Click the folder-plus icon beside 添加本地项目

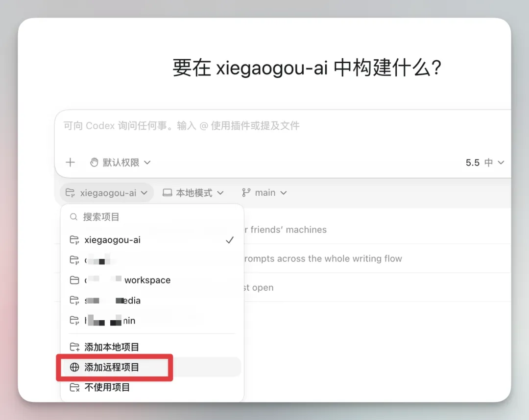point(74,347)
